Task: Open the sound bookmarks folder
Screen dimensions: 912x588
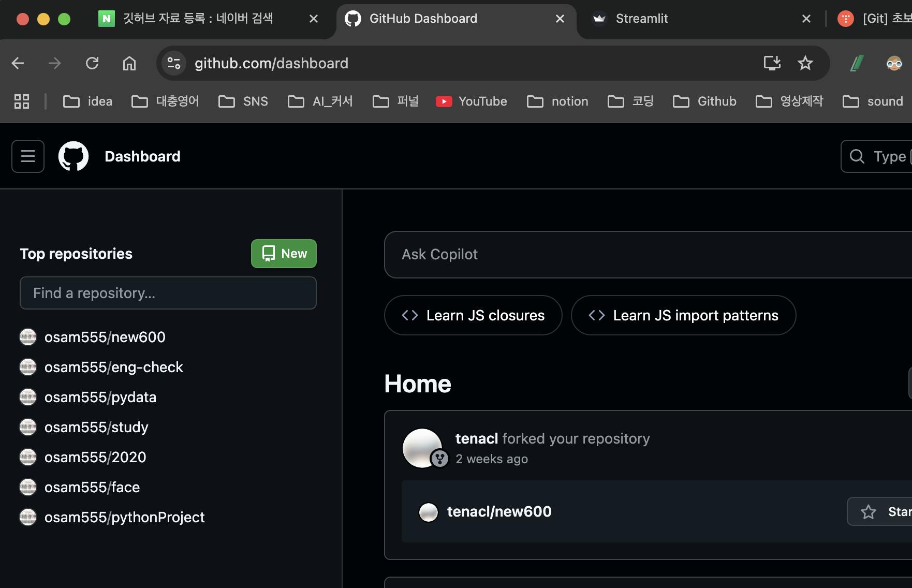Action: (x=873, y=101)
